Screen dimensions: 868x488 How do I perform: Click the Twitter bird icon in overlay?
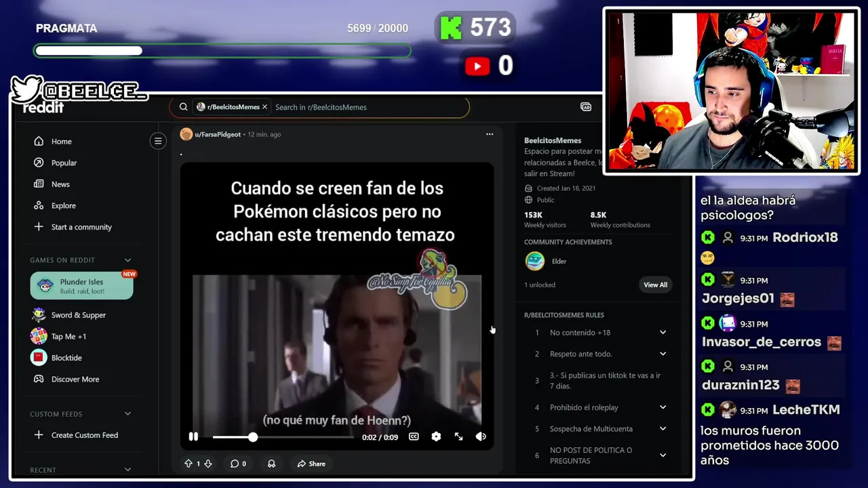click(x=27, y=89)
